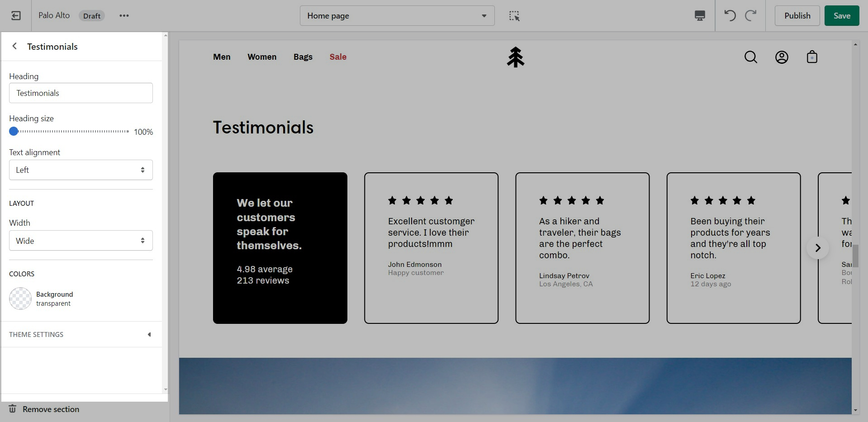
Task: Redo the last change
Action: coord(751,16)
